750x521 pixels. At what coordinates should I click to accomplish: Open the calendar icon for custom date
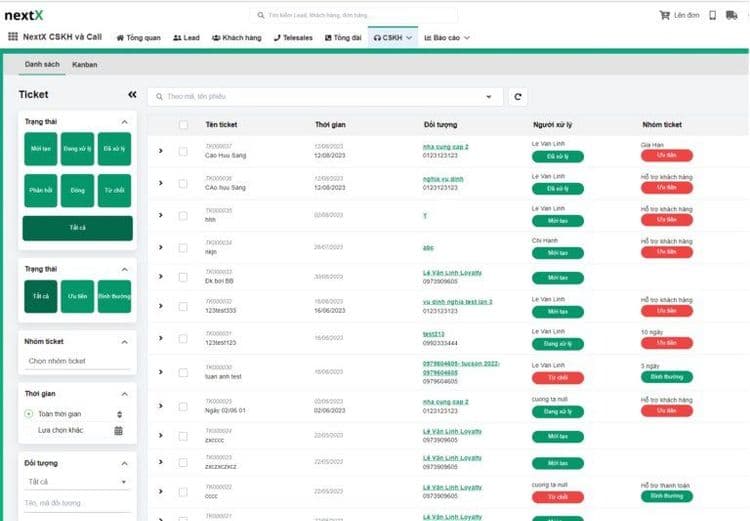[x=119, y=430]
